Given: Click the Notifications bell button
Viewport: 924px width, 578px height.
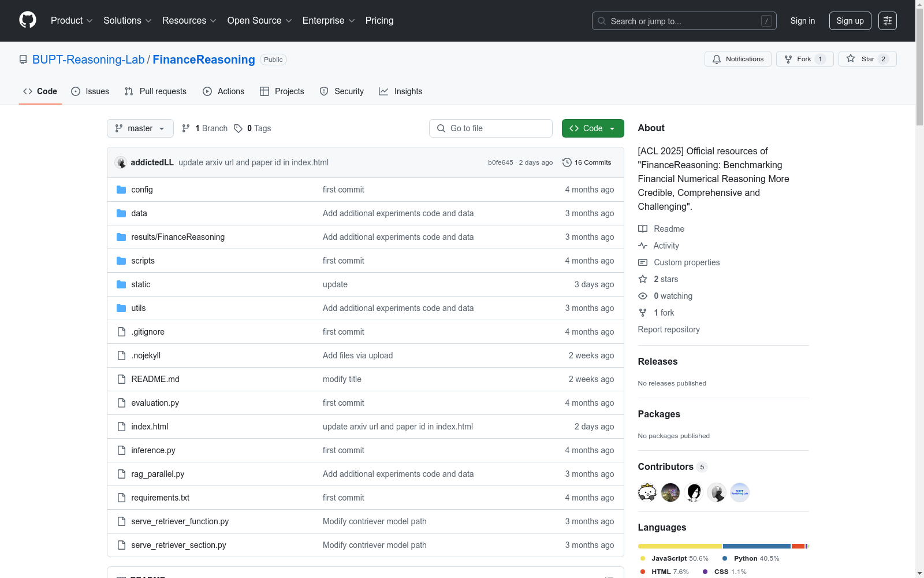Looking at the screenshot, I should click(x=737, y=59).
